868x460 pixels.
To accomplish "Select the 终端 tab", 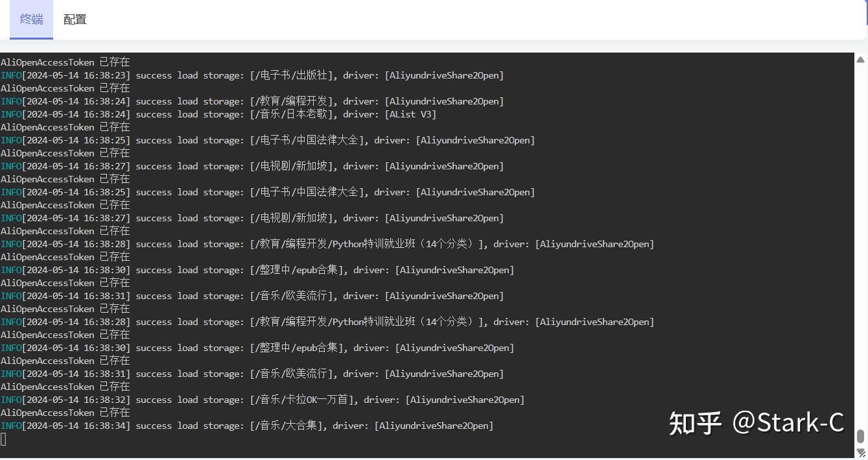I will pyautogui.click(x=30, y=19).
